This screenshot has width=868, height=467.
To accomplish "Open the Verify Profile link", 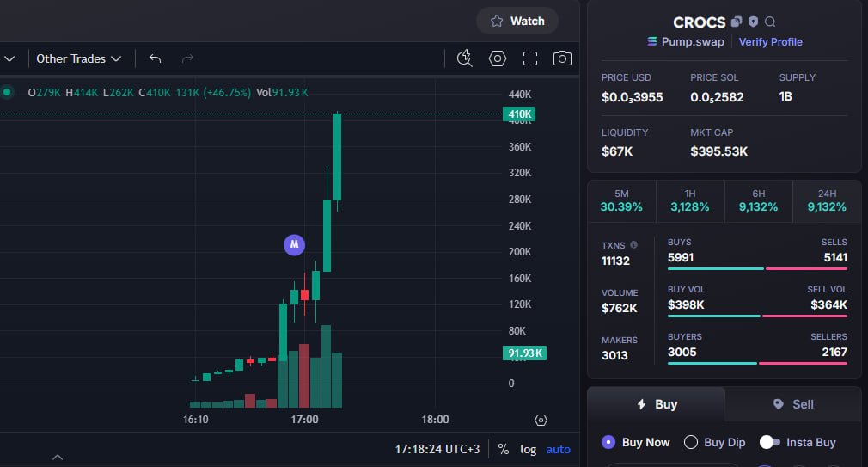I will click(x=770, y=41).
